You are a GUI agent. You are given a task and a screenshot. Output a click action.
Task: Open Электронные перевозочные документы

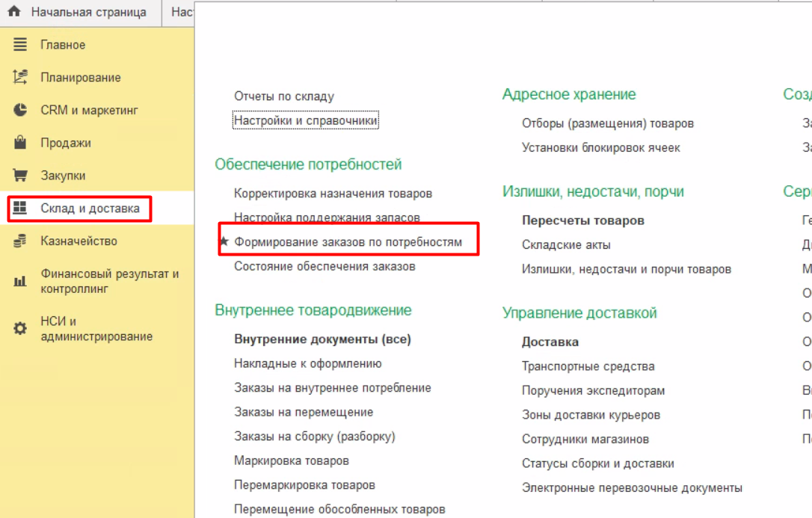point(632,488)
